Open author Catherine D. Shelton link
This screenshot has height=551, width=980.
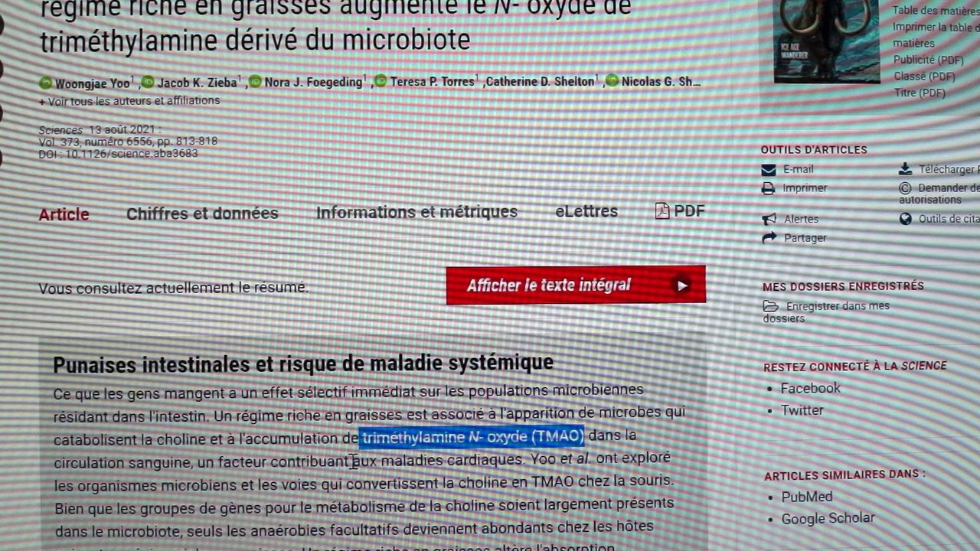coord(540,81)
